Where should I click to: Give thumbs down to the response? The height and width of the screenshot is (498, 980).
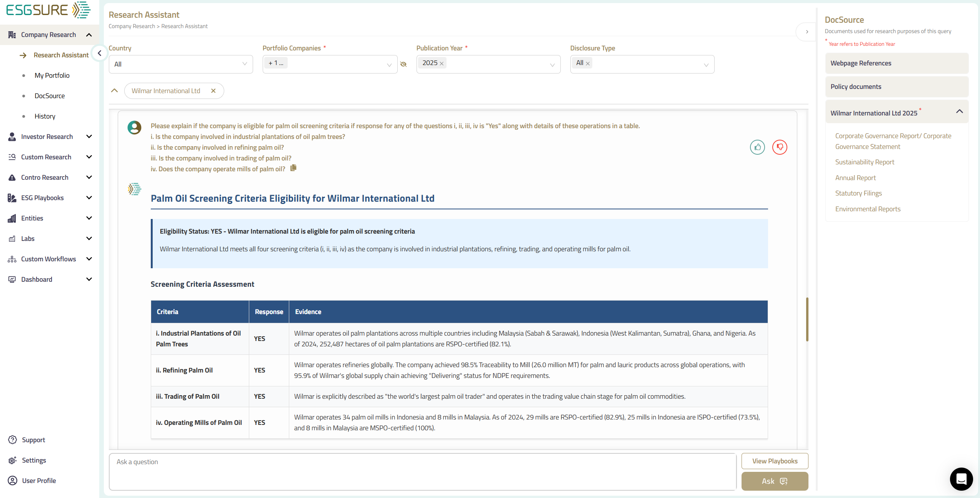click(780, 147)
